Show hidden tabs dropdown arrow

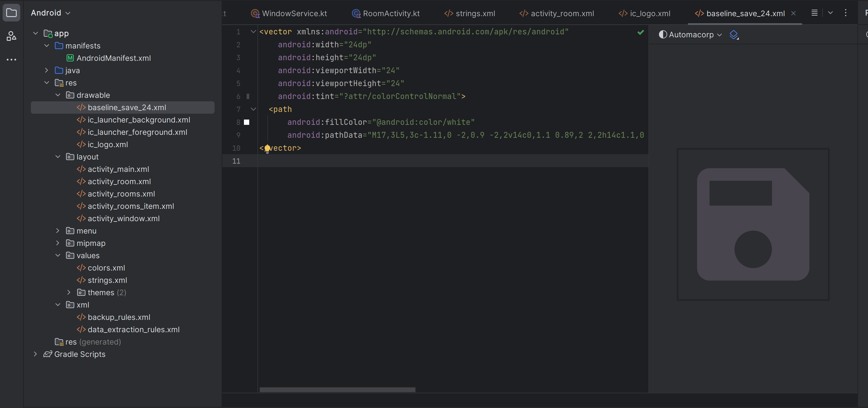pos(830,13)
